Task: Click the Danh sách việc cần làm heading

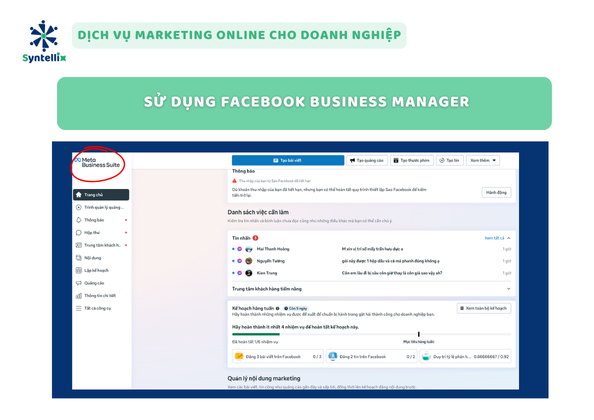Action: (x=258, y=212)
